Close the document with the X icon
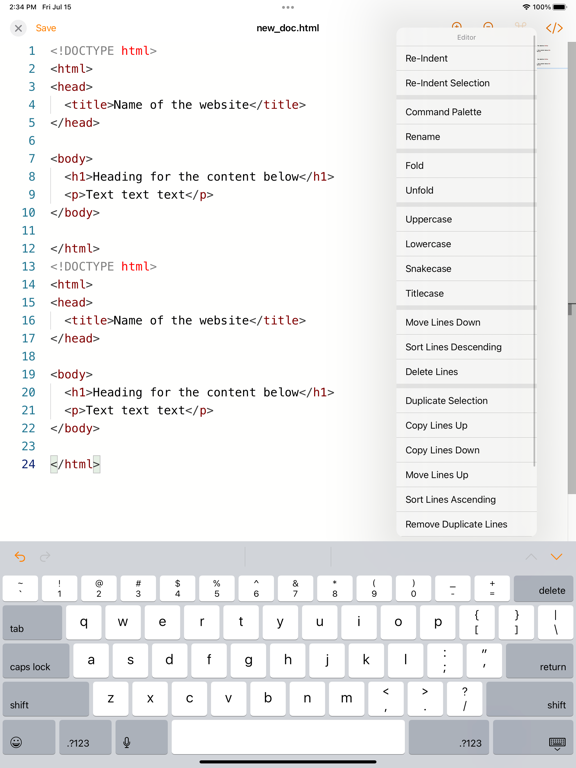This screenshot has height=768, width=576. pyautogui.click(x=18, y=28)
